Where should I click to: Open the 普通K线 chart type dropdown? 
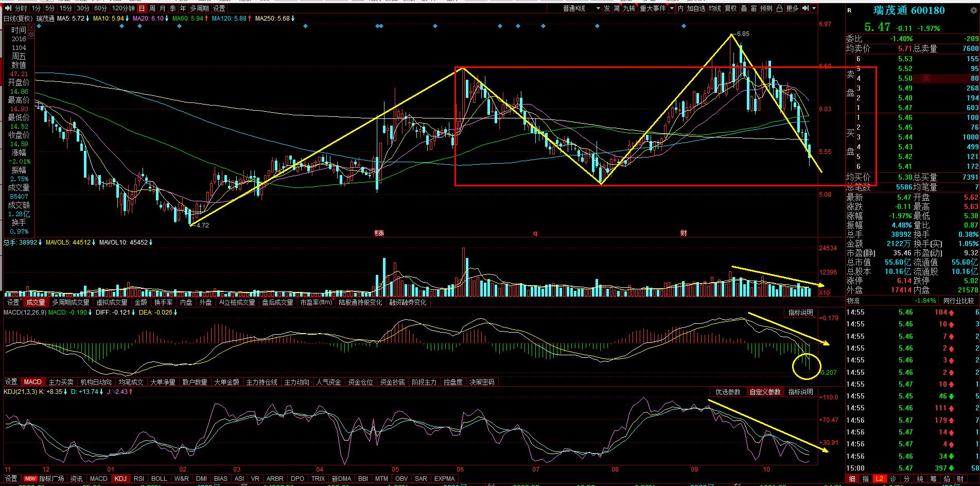(581, 8)
